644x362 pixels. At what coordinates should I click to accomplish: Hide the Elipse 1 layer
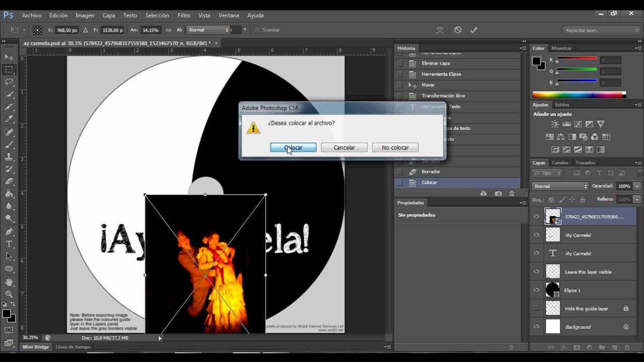pos(536,290)
